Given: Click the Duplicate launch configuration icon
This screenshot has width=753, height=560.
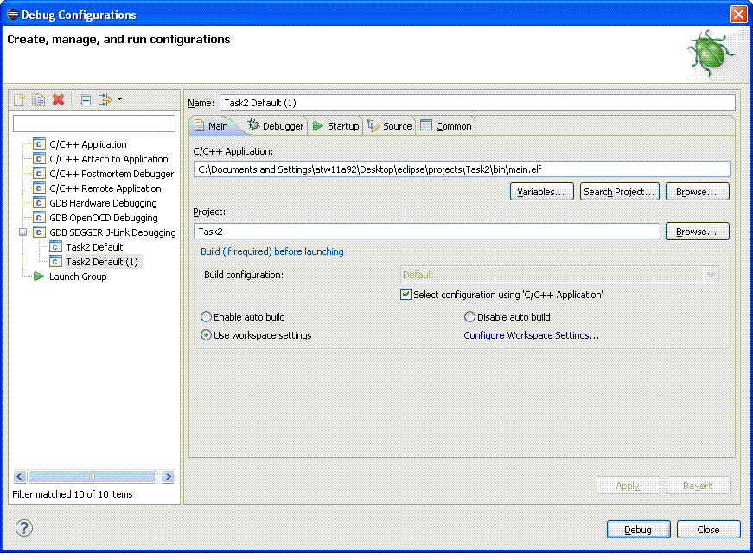Looking at the screenshot, I should 38,99.
